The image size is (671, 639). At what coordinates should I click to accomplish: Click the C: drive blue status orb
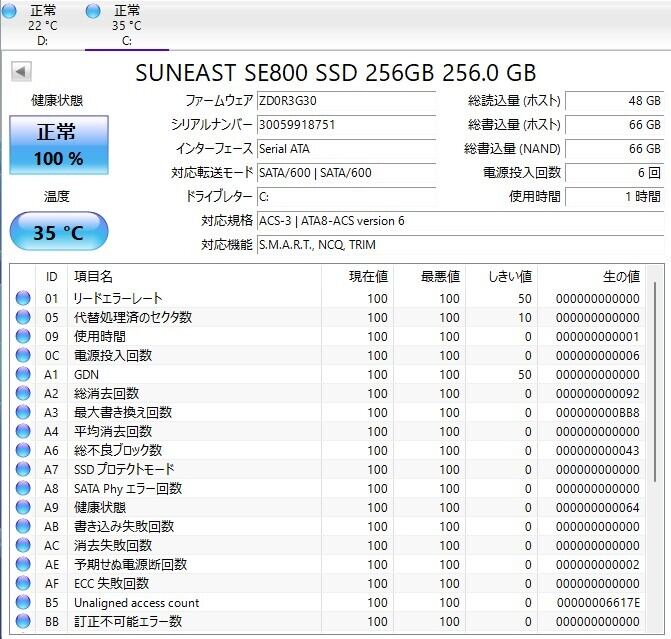(93, 11)
